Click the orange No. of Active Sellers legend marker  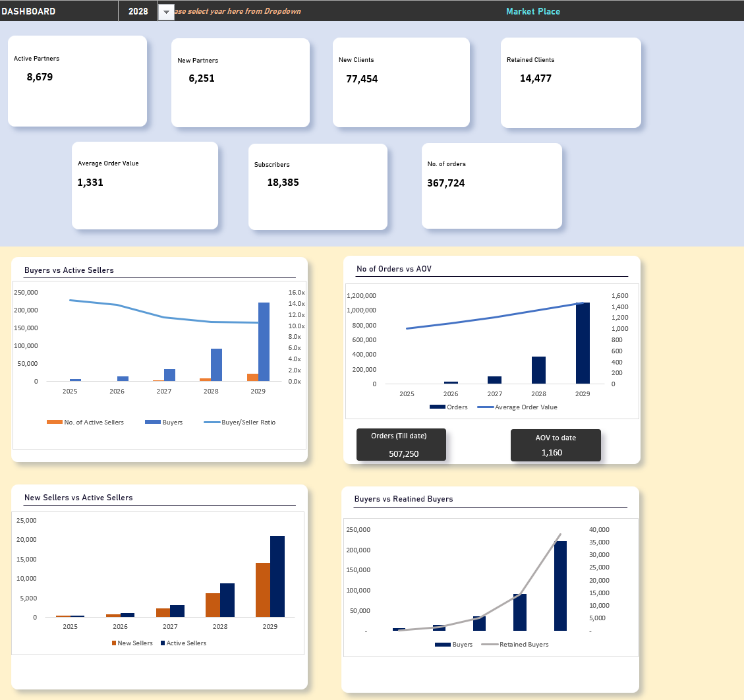click(x=54, y=422)
